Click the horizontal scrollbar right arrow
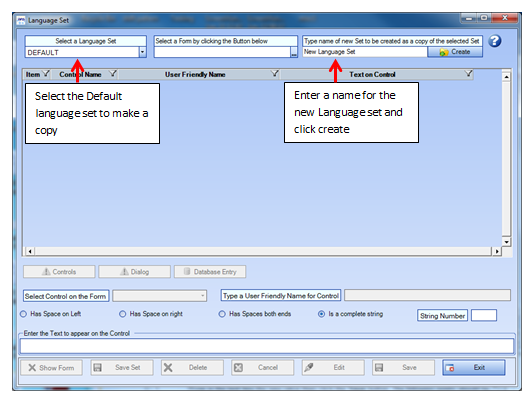This screenshot has height=398, width=530. (x=497, y=251)
